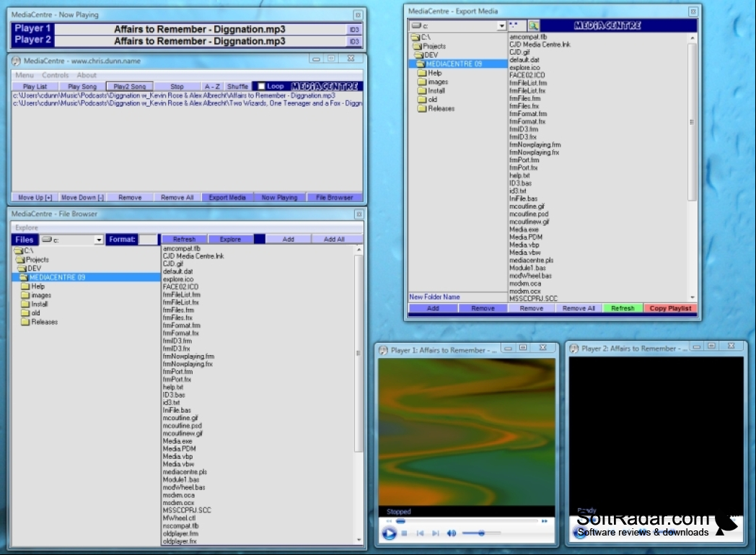
Task: Select FACE02.ICO in the Export Media list
Action: click(527, 75)
